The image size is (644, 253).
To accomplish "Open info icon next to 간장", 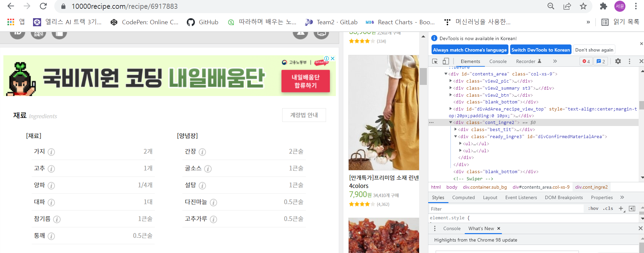I will click(202, 152).
